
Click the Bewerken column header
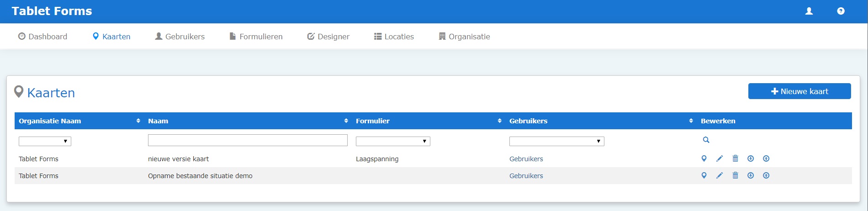pos(718,121)
